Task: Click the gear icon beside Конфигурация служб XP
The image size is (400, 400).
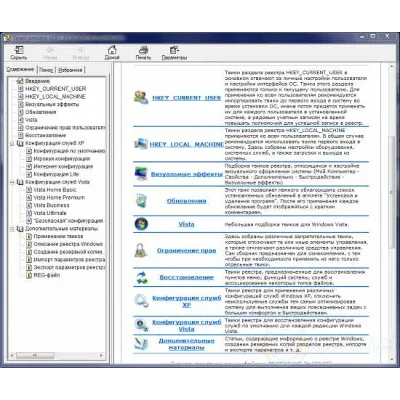Action: [141, 301]
